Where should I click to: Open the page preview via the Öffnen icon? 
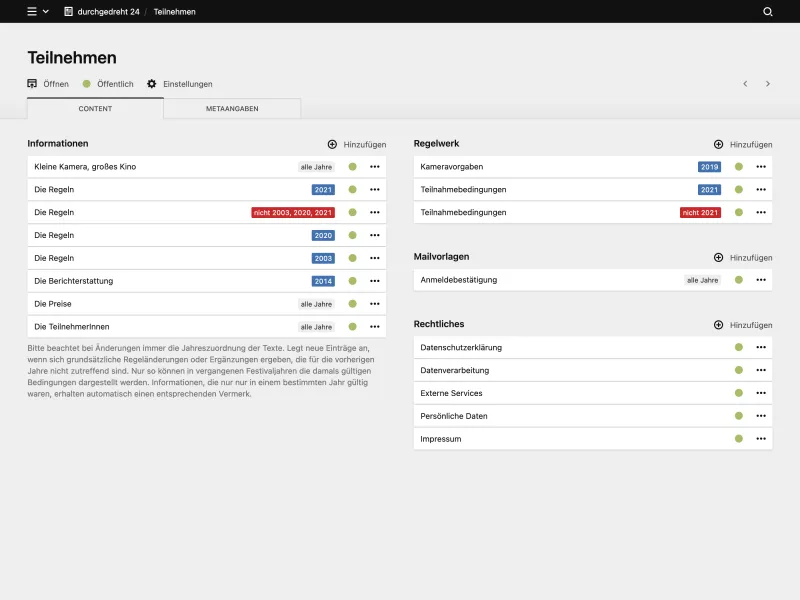click(31, 84)
